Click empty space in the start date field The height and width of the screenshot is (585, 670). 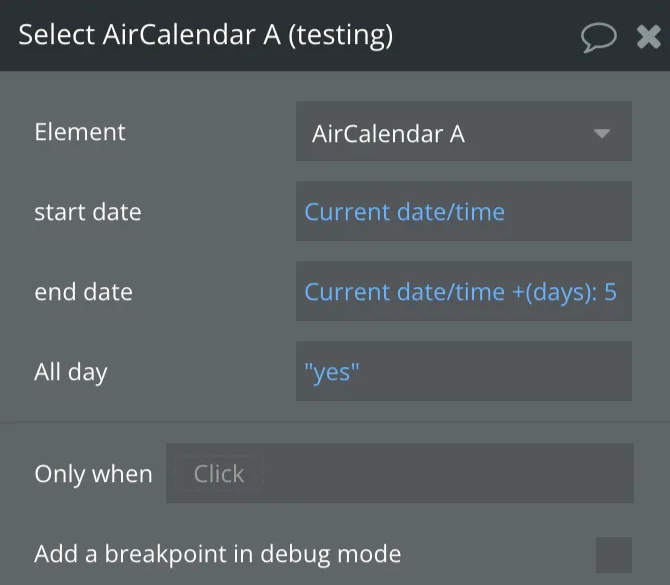click(570, 212)
